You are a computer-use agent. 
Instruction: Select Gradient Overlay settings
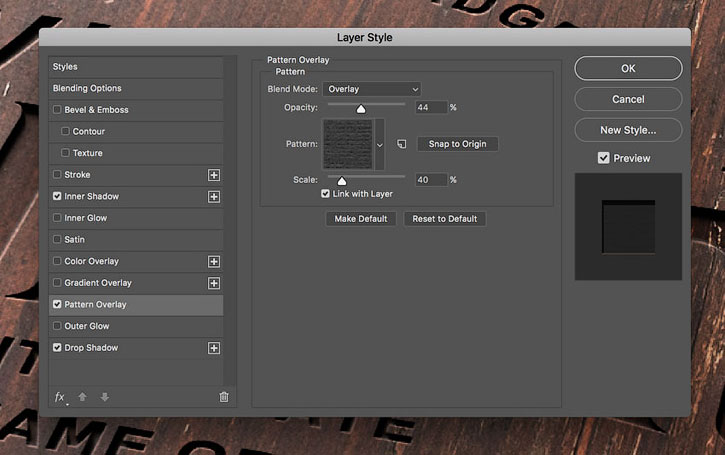point(98,283)
